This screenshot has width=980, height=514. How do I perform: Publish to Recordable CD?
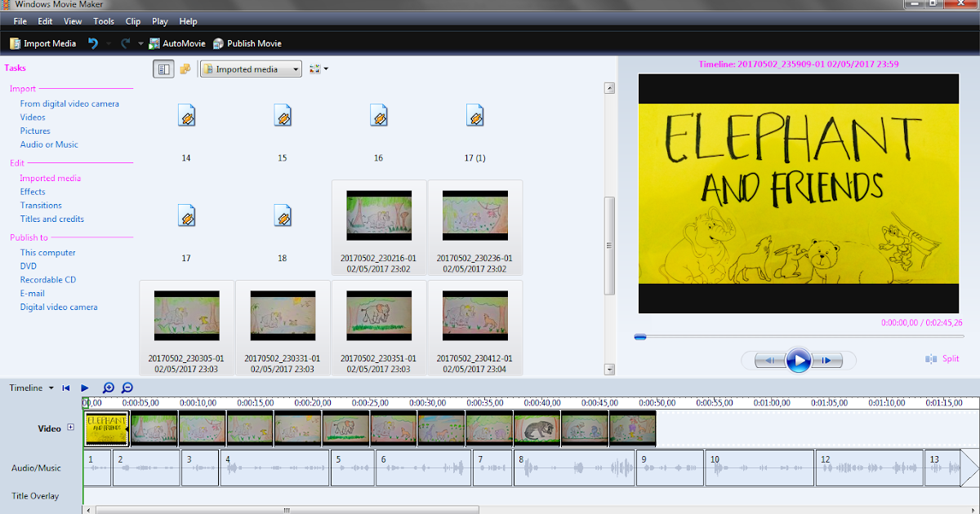point(48,280)
